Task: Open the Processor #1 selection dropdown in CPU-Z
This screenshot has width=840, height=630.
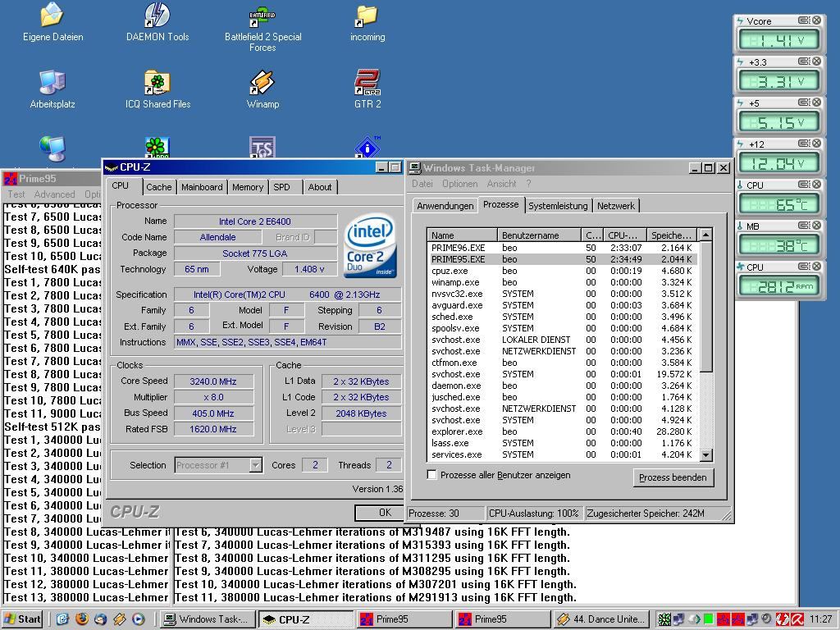Action: click(256, 465)
